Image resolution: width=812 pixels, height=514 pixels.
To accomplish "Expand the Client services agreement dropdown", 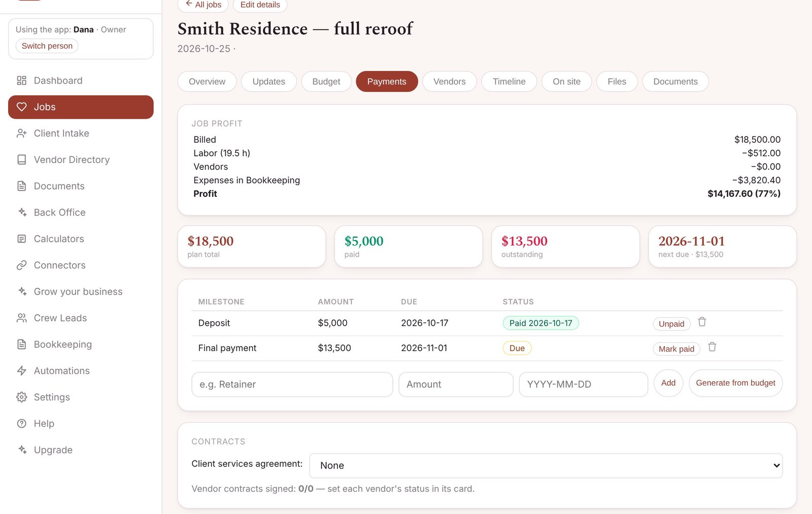I will (x=546, y=466).
